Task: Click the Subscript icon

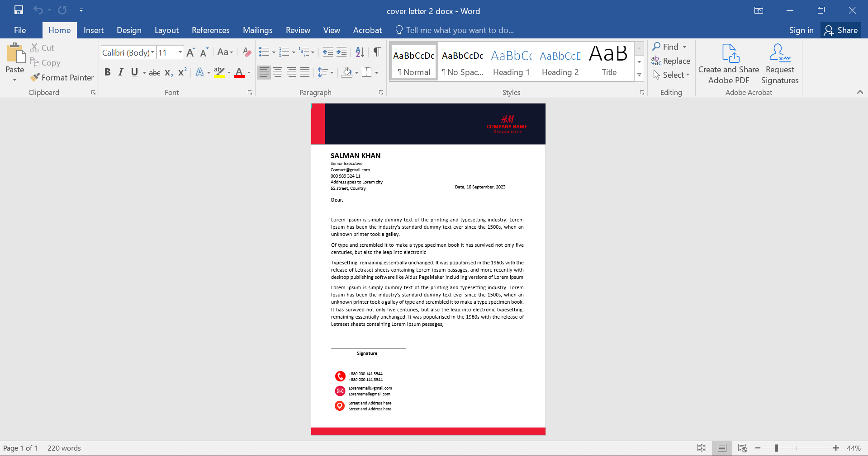Action: point(168,72)
